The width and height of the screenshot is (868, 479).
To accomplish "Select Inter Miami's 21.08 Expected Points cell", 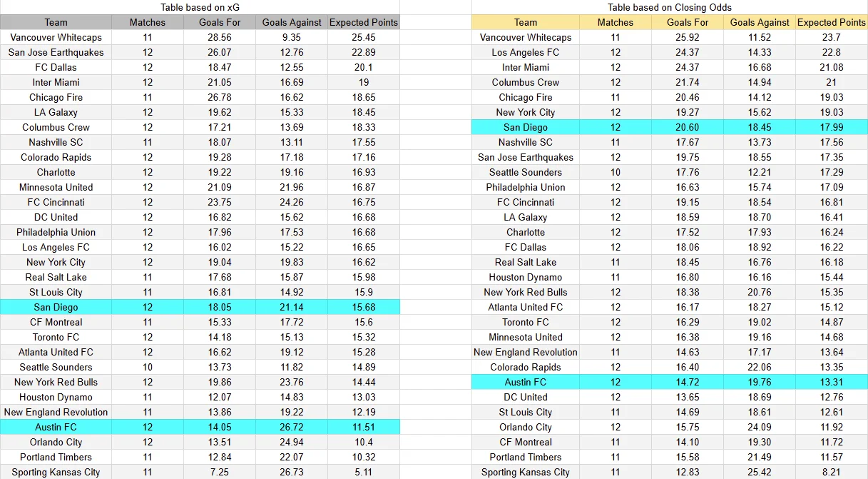I will 832,67.
